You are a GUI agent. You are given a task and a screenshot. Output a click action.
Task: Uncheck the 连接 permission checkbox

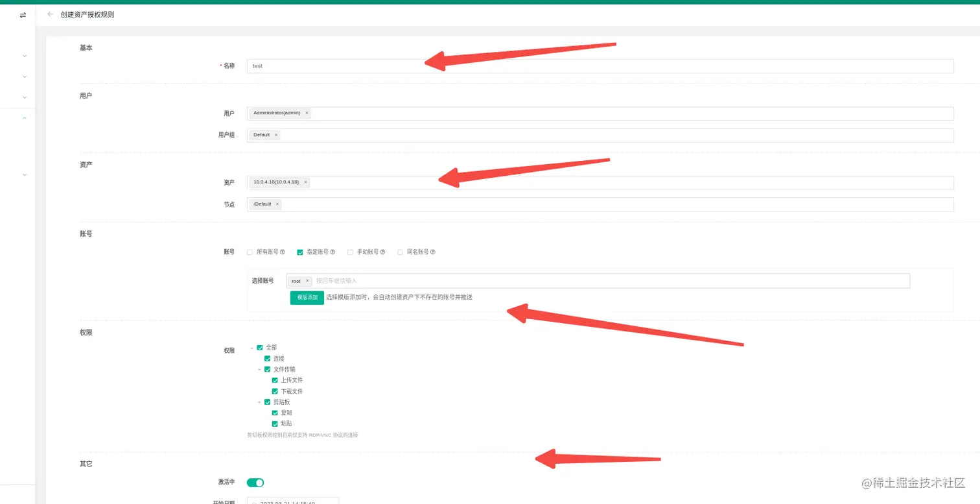[267, 358]
